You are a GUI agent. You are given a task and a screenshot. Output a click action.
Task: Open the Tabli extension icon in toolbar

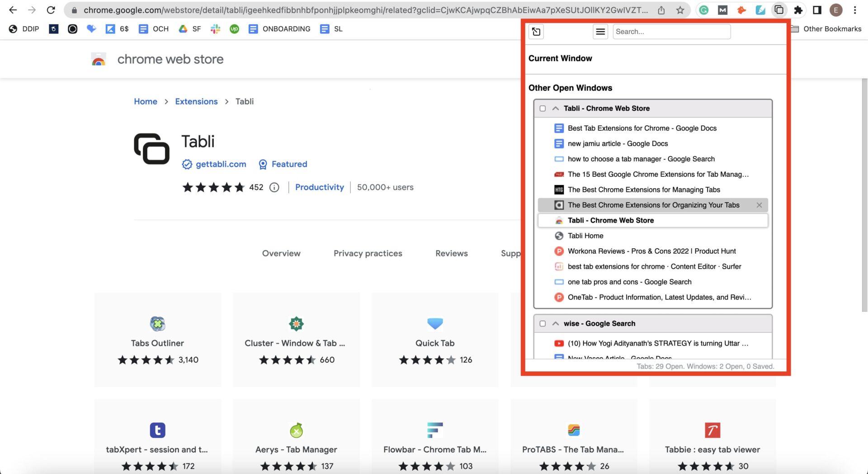pos(779,10)
